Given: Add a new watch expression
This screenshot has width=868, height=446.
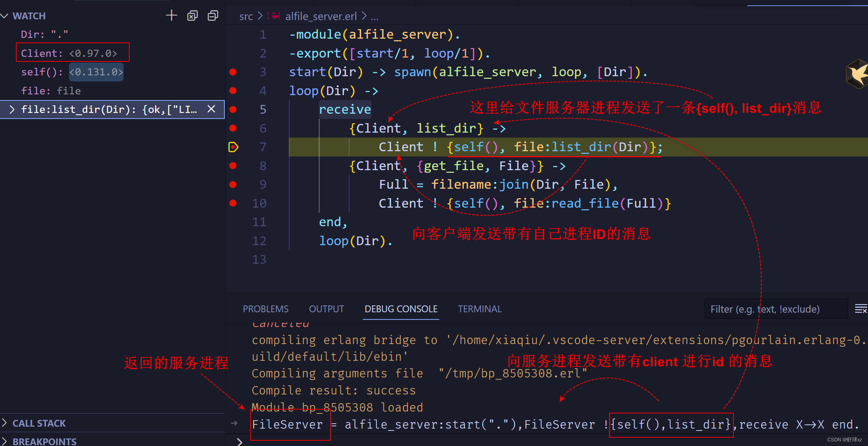Looking at the screenshot, I should point(172,16).
